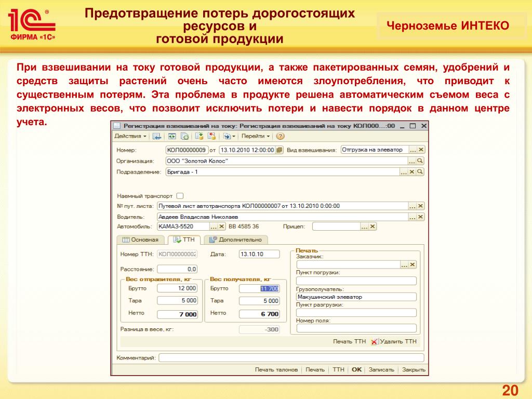Click the Разница в весе value -300
532x399 pixels.
259,329
